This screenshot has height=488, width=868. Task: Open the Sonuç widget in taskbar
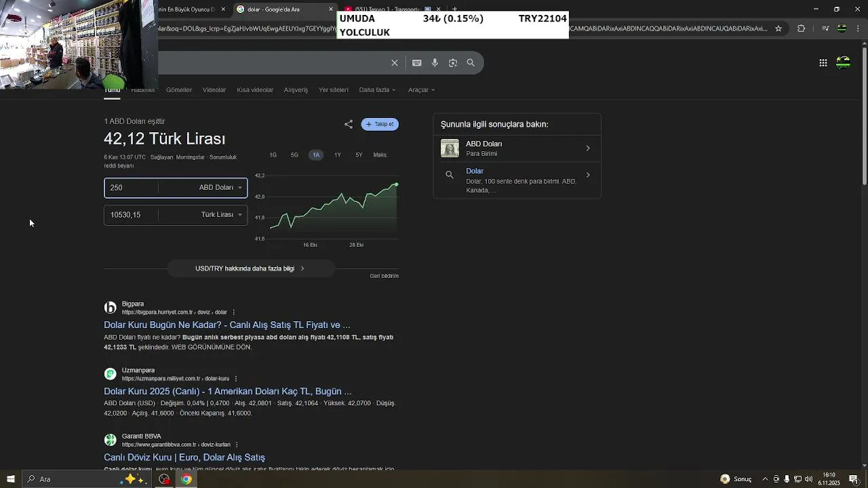736,479
